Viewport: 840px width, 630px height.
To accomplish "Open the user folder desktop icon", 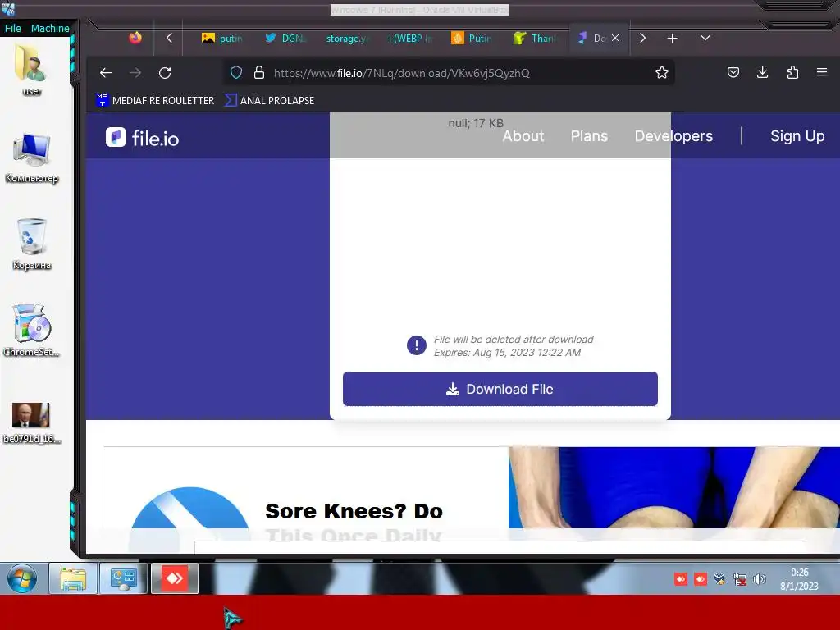I will click(x=32, y=70).
